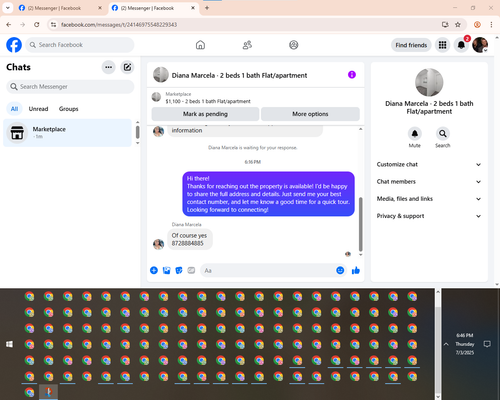
Task: Open the Marketplace chat in list
Action: click(x=67, y=133)
